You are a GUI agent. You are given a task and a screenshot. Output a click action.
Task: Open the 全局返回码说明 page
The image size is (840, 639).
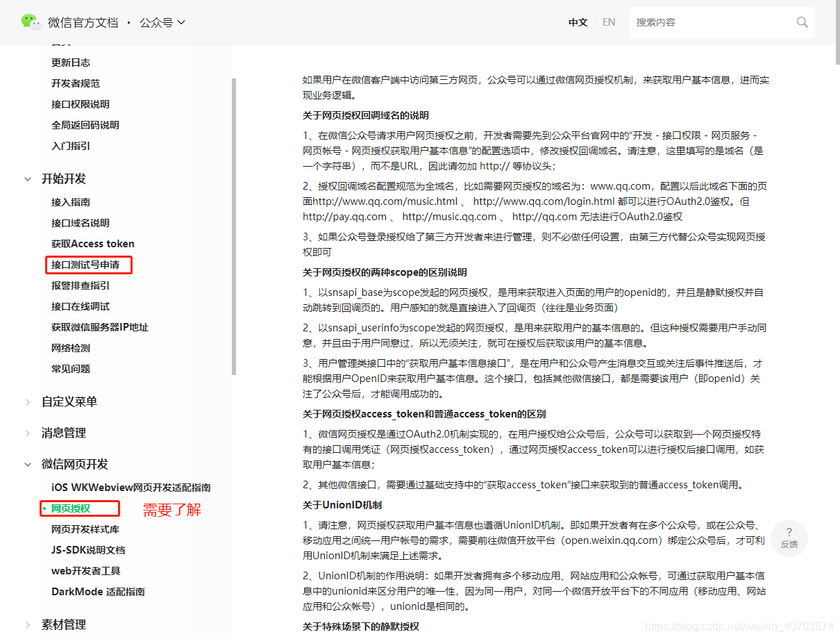click(x=85, y=125)
